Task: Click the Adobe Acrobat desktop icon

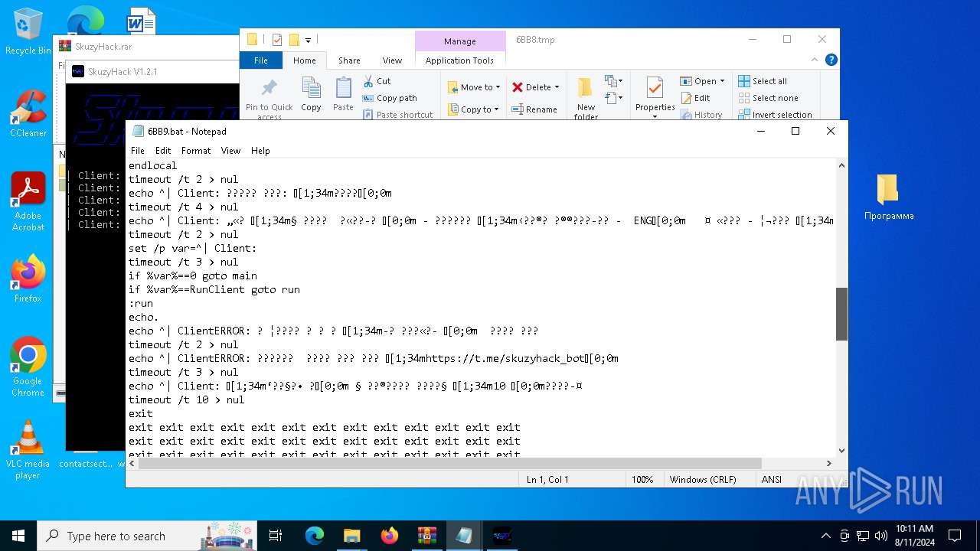Action: (28, 201)
